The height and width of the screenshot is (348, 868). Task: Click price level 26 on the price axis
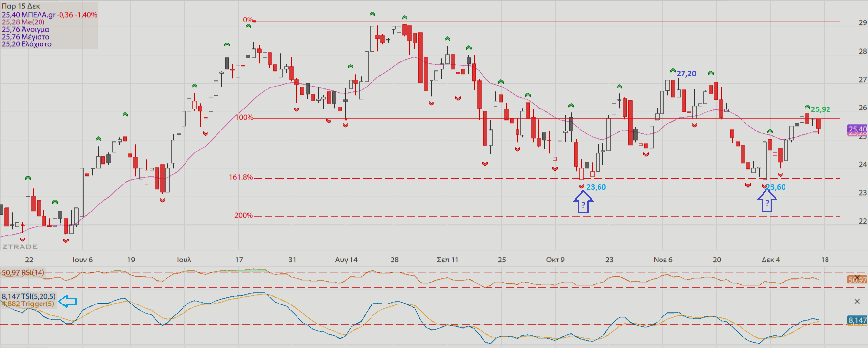[863, 108]
